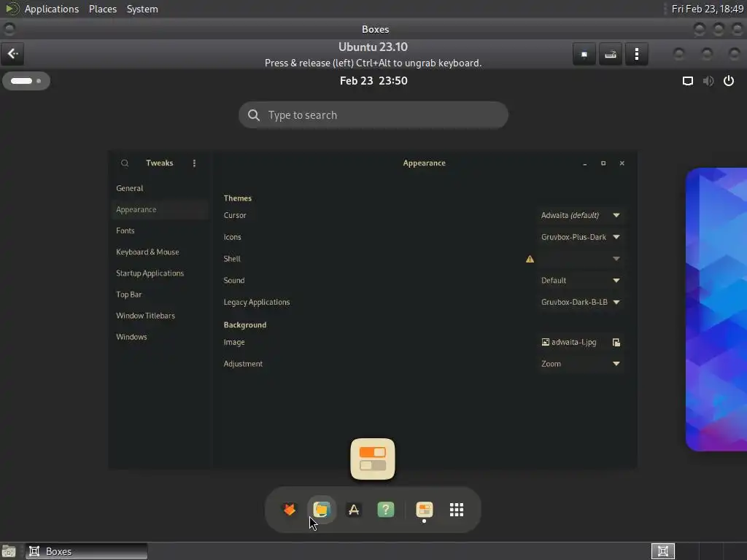Screen dimensions: 747x560
Task: Open the Tweaks three-dot menu
Action: coord(194,163)
